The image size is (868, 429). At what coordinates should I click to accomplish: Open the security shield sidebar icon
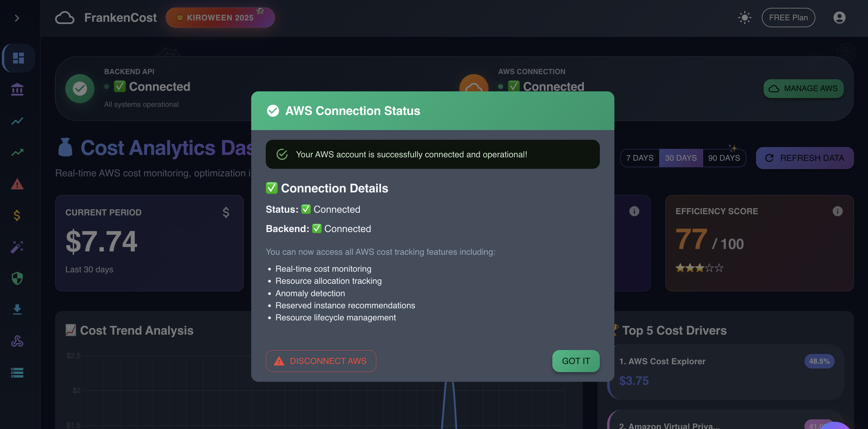coord(17,278)
